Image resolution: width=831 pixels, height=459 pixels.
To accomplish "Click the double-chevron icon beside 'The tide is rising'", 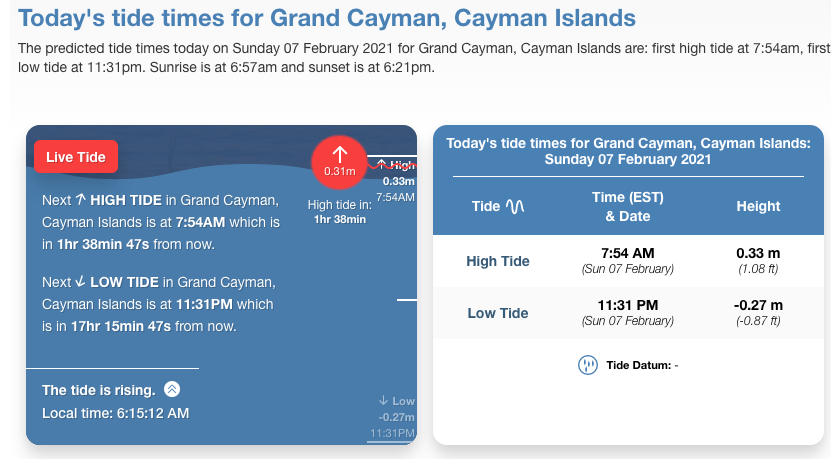I will pyautogui.click(x=172, y=389).
